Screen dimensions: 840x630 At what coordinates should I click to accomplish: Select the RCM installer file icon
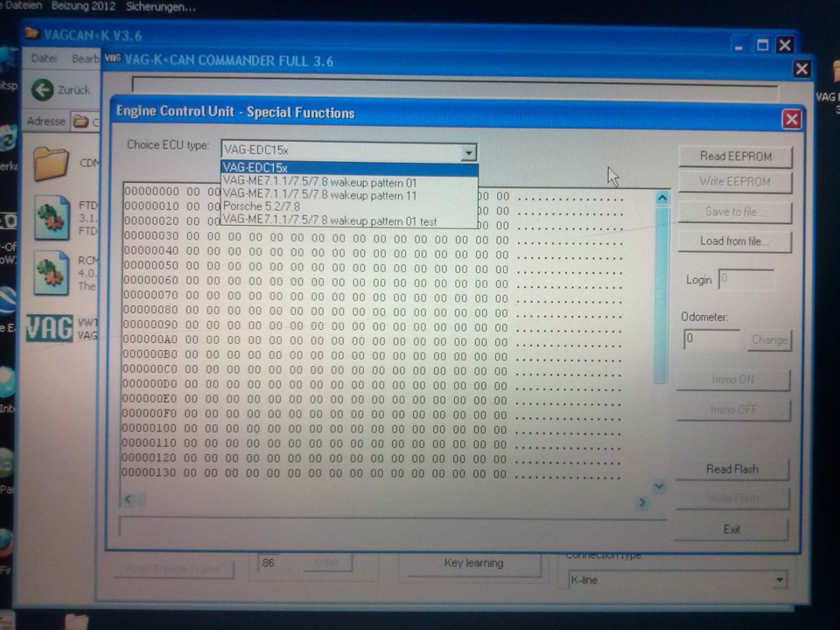(x=52, y=273)
